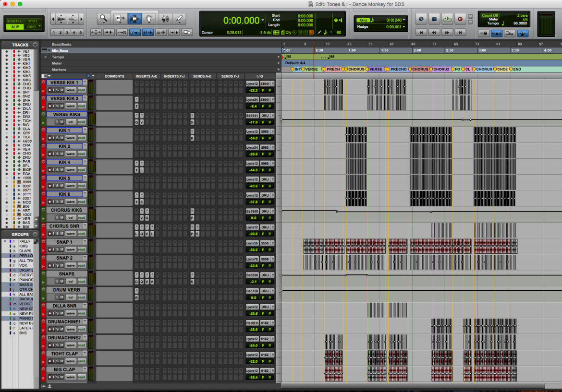This screenshot has height=392, width=562.
Task: Select the Zoomer magnifying glass tool
Action: click(x=104, y=19)
